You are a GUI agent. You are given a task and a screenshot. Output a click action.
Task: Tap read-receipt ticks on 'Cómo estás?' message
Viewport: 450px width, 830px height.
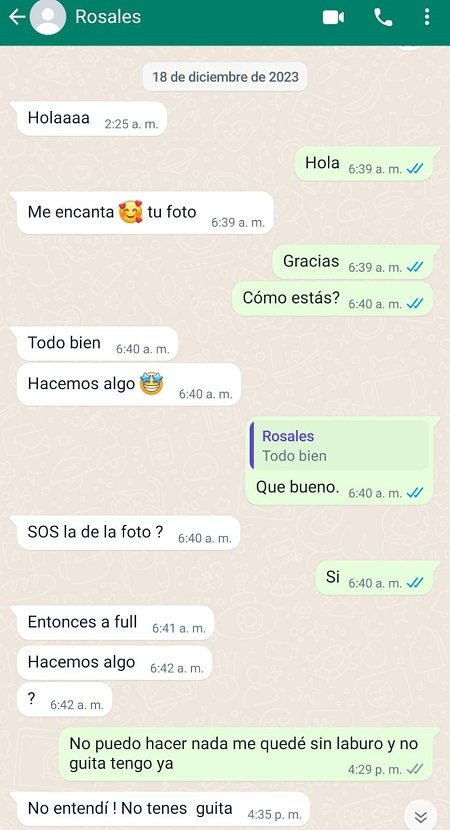(415, 304)
